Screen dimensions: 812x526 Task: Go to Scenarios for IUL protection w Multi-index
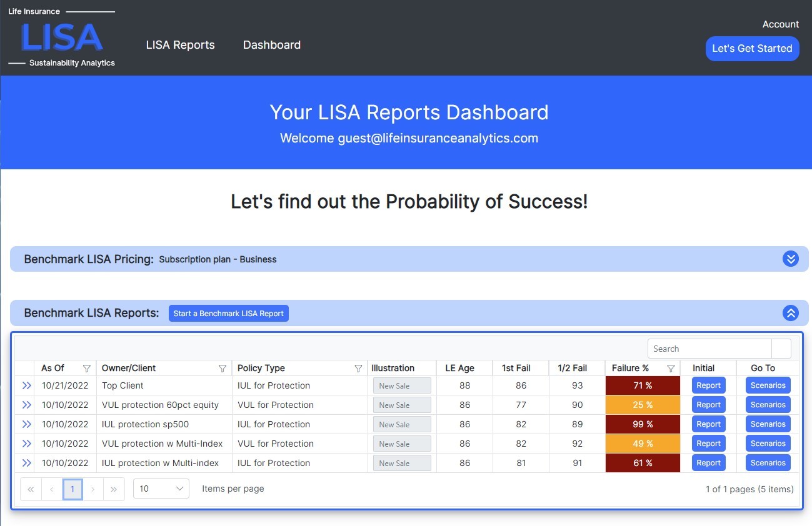coord(768,463)
